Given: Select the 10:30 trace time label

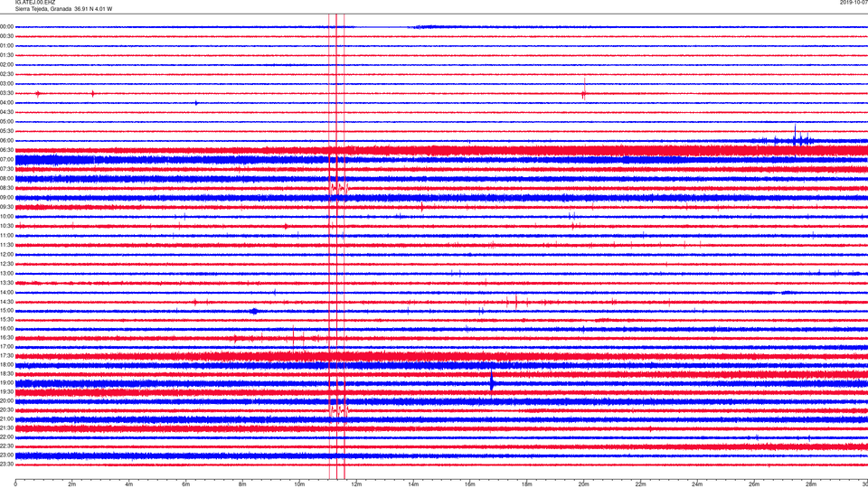Looking at the screenshot, I should click(x=6, y=226).
